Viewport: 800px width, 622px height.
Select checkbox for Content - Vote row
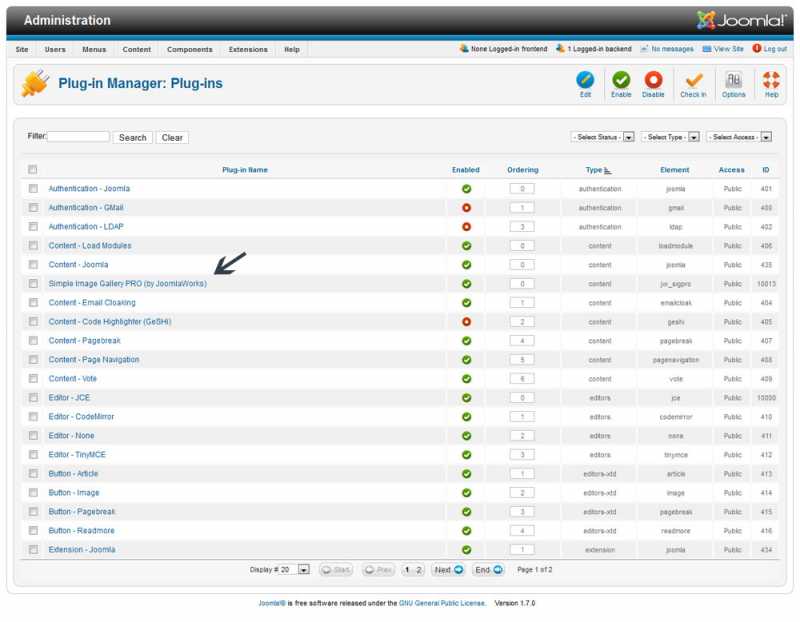[x=33, y=379]
